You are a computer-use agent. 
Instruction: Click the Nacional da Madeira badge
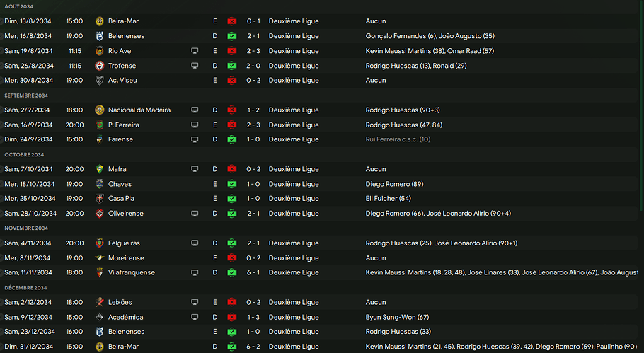pos(100,110)
